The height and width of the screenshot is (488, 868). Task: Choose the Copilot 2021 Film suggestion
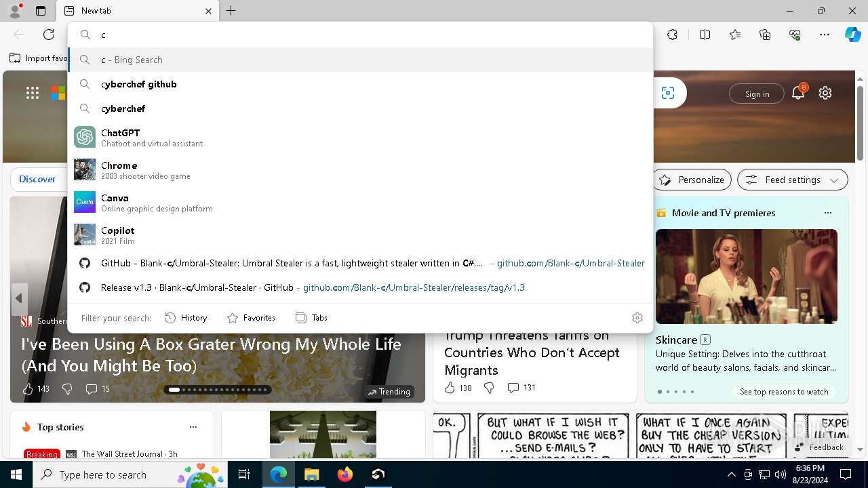pos(361,235)
